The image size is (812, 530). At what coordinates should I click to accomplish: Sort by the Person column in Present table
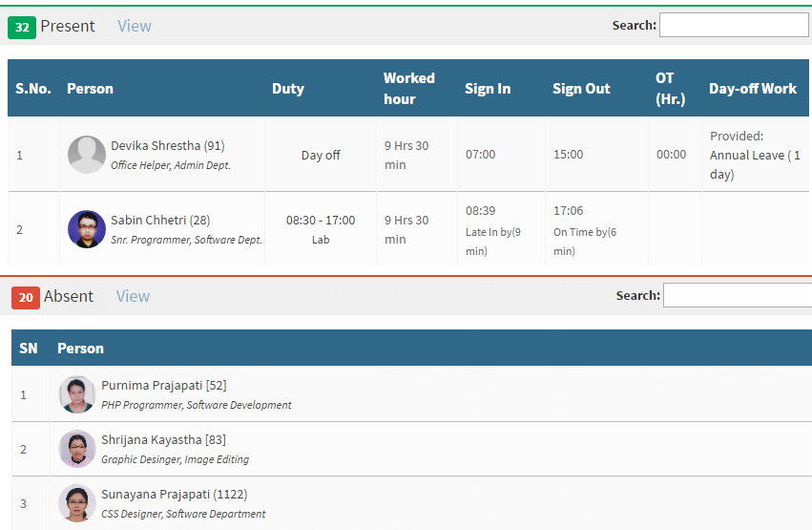[90, 89]
